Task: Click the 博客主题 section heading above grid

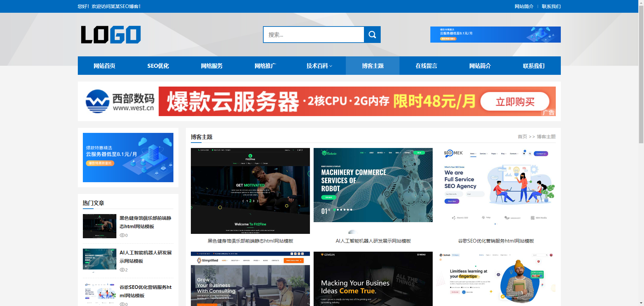Action: tap(202, 137)
